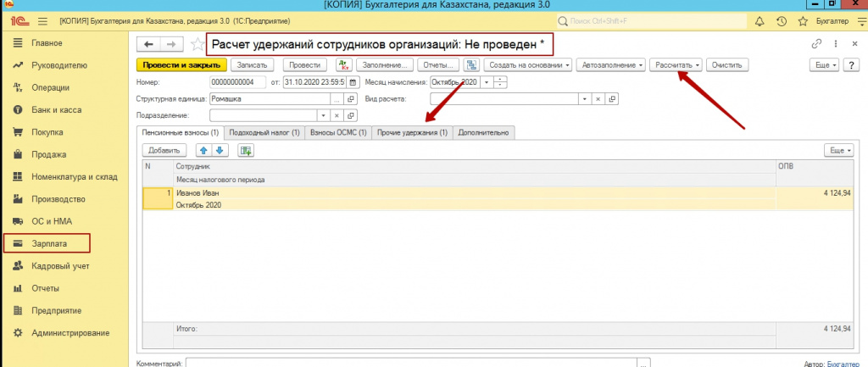This screenshot has width=868, height=367.
Task: Click the Номер input field
Action: point(238,82)
